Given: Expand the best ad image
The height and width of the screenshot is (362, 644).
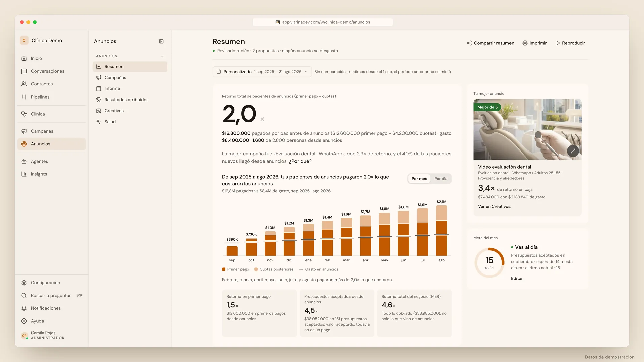Looking at the screenshot, I should 573,151.
